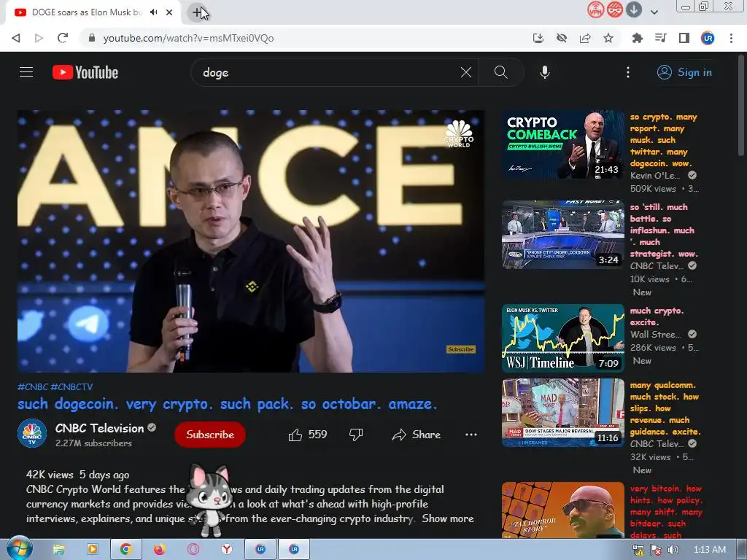Open Mad Money Dow reversal thumbnail
This screenshot has width=747, height=560.
click(562, 413)
